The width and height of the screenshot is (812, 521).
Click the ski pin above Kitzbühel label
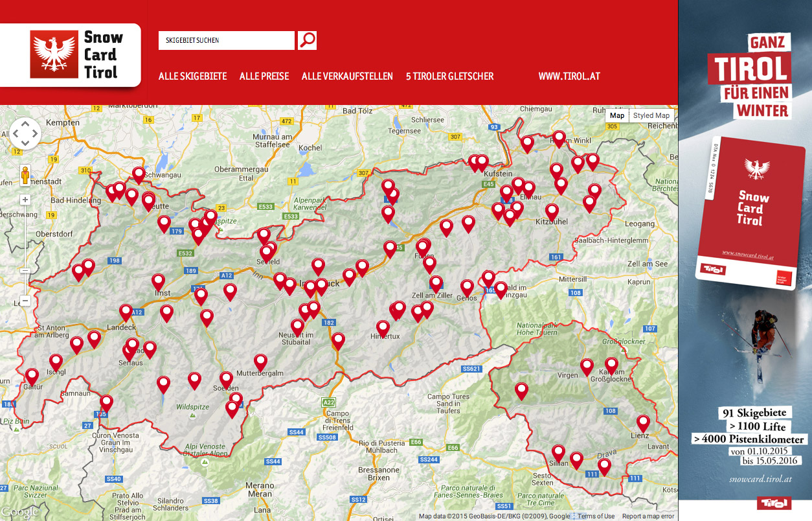pos(552,211)
